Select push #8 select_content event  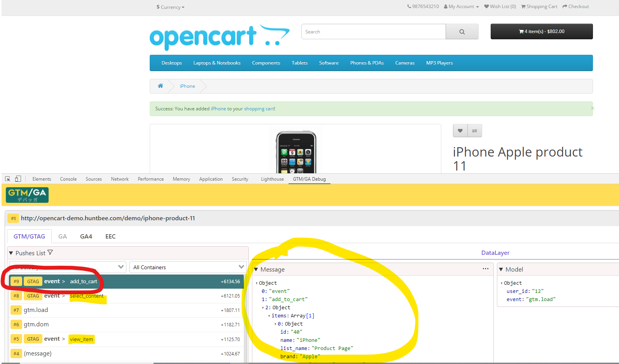point(126,296)
